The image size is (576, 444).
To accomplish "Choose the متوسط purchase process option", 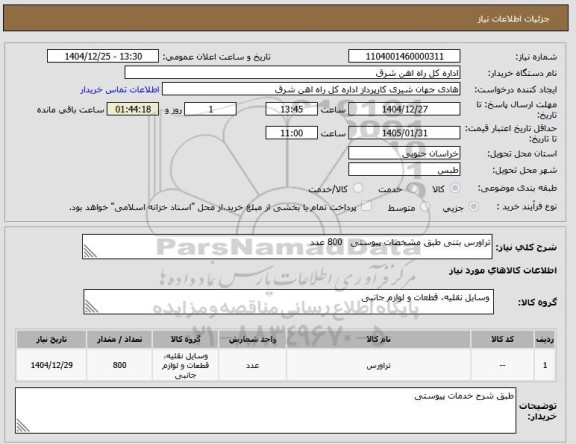I will (x=425, y=207).
